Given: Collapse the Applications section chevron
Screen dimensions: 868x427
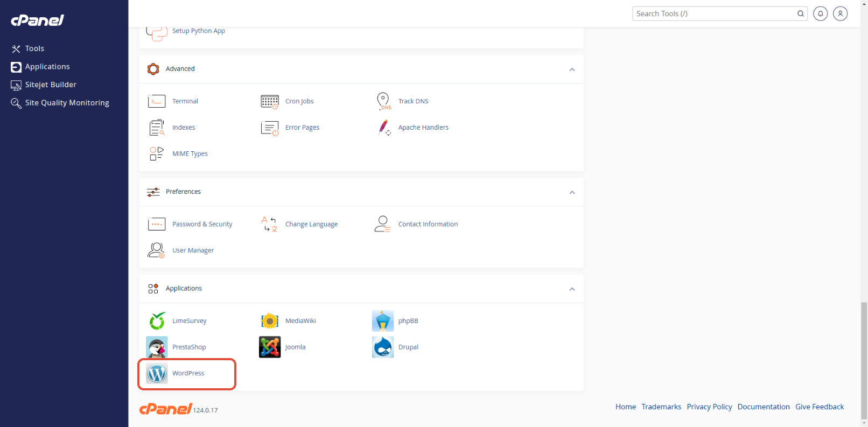Looking at the screenshot, I should 572,289.
